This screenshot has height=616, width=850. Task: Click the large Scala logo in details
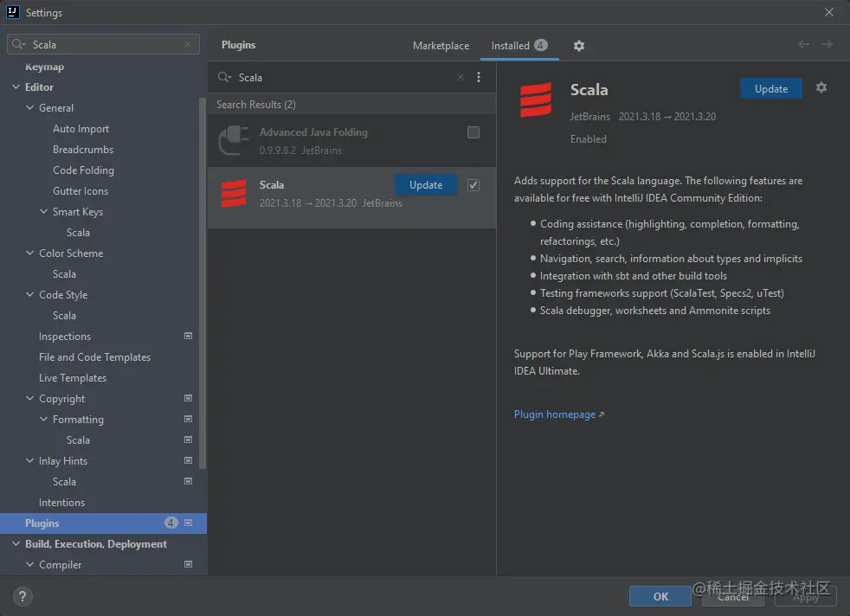click(x=536, y=99)
